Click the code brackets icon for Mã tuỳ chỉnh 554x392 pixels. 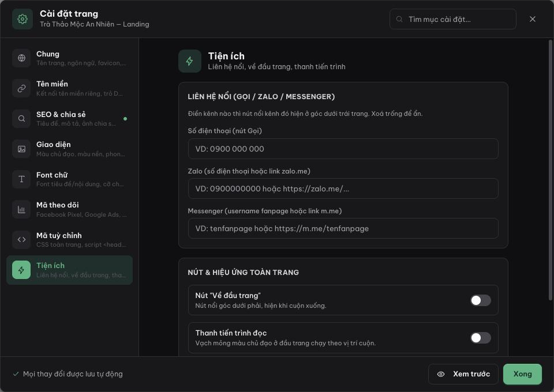(x=21, y=240)
